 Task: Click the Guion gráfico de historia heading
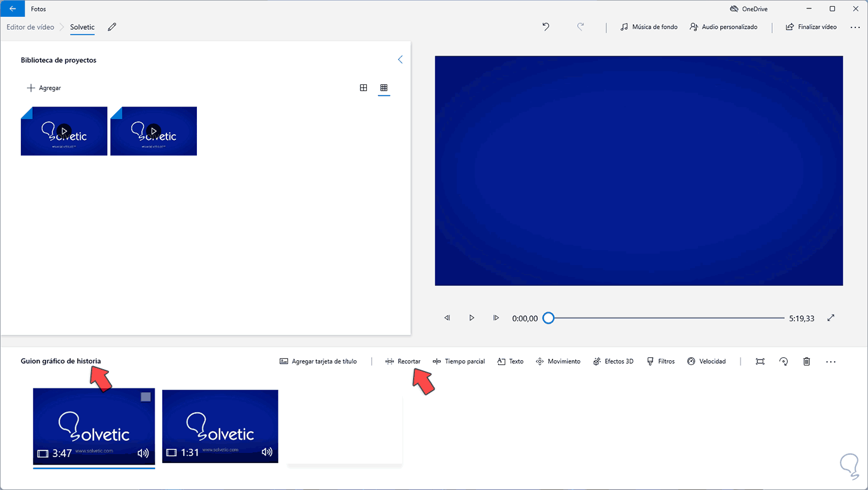[60, 361]
